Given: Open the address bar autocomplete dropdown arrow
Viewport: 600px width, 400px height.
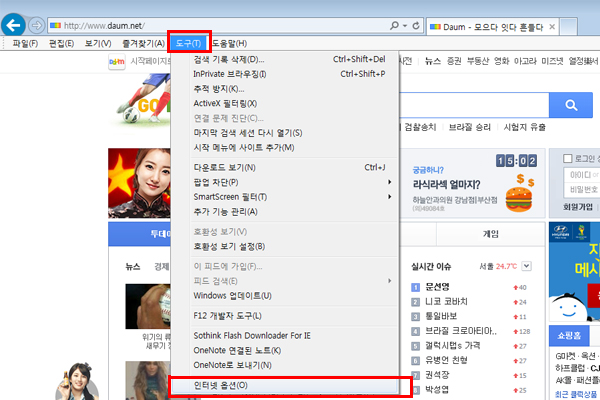Looking at the screenshot, I should click(x=405, y=26).
